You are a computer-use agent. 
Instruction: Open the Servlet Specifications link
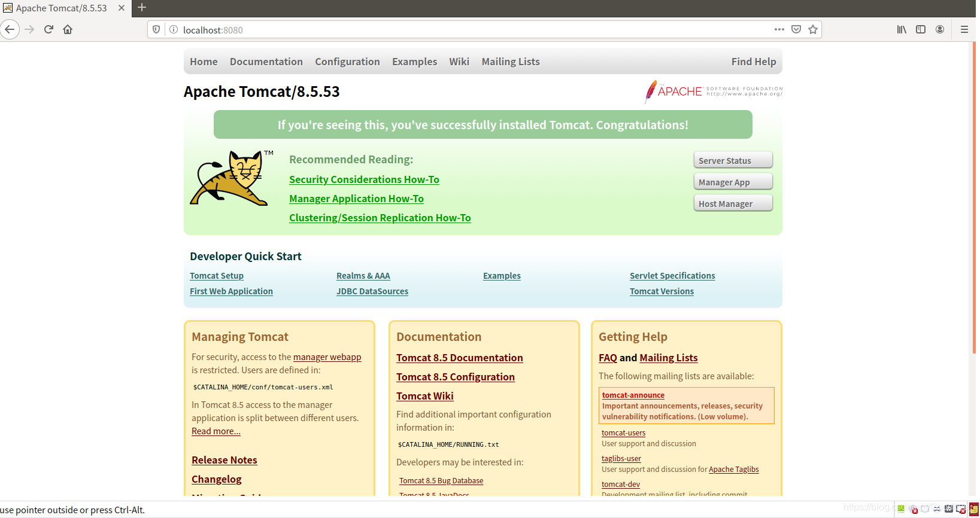[672, 276]
